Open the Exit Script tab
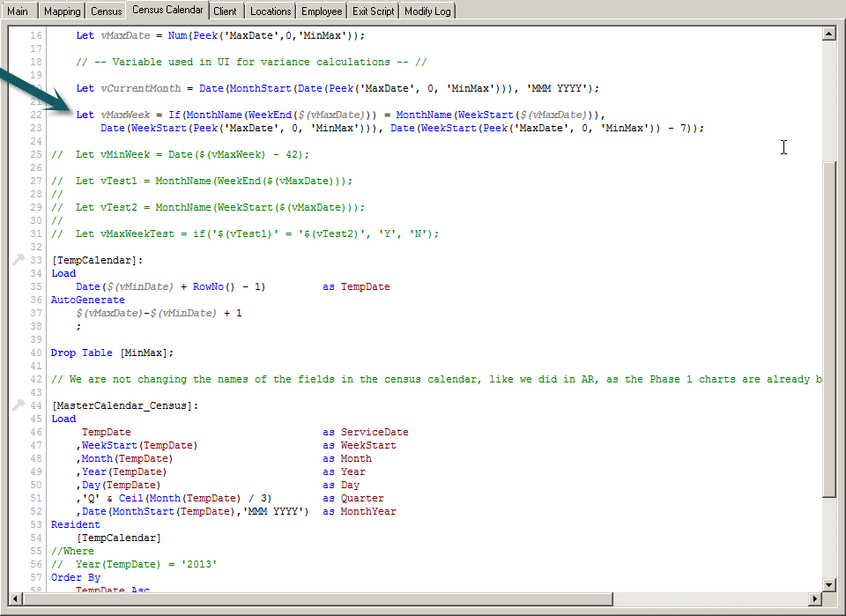Viewport: 846px width, 616px height. coord(372,11)
